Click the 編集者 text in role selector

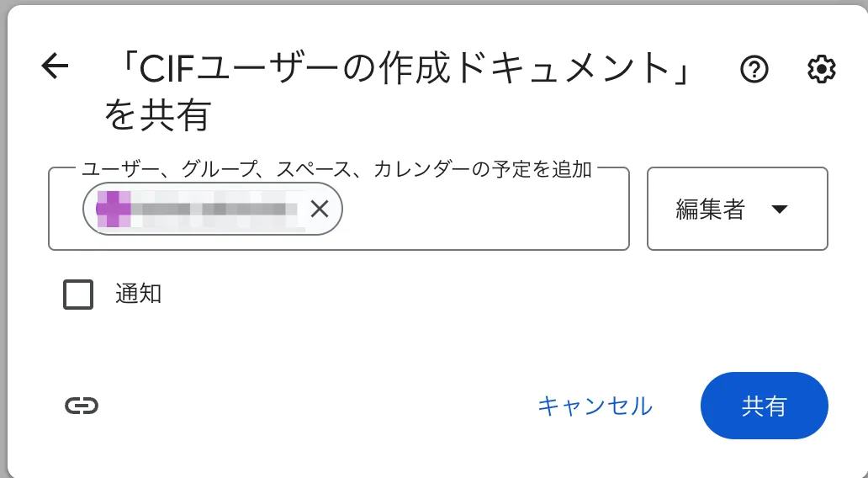pyautogui.click(x=710, y=210)
